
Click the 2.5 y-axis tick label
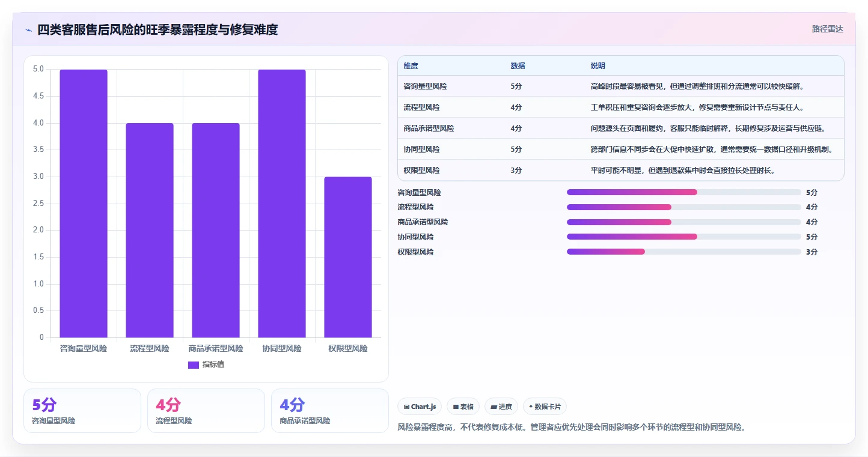tap(38, 204)
